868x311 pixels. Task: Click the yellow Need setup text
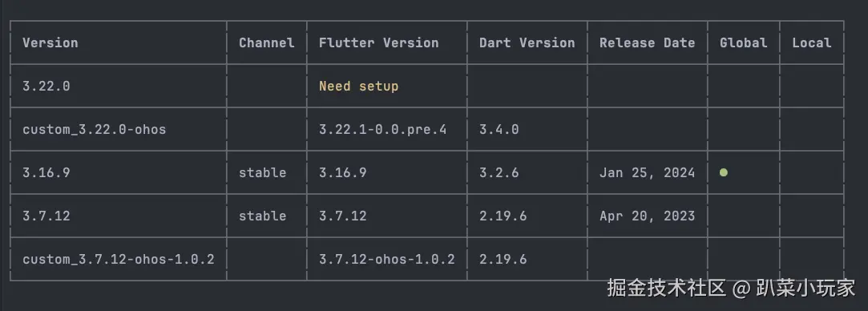pyautogui.click(x=359, y=87)
